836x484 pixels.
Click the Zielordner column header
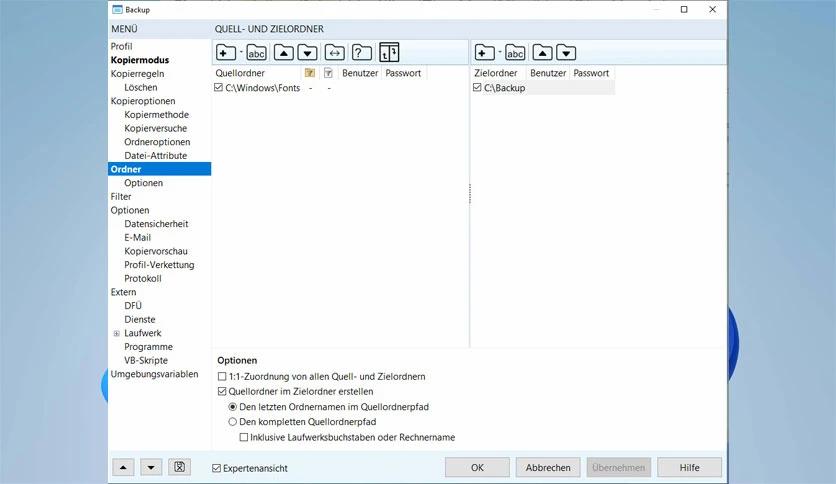tap(499, 73)
